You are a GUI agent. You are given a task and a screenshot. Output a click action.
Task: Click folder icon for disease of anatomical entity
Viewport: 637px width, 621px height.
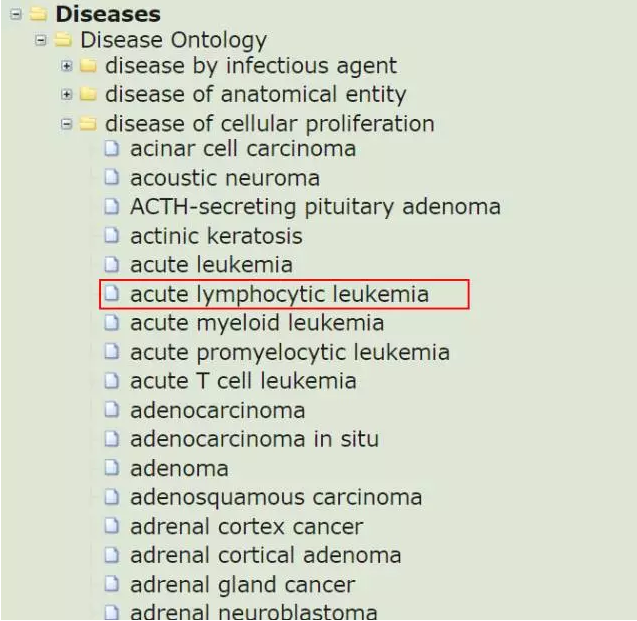(89, 94)
